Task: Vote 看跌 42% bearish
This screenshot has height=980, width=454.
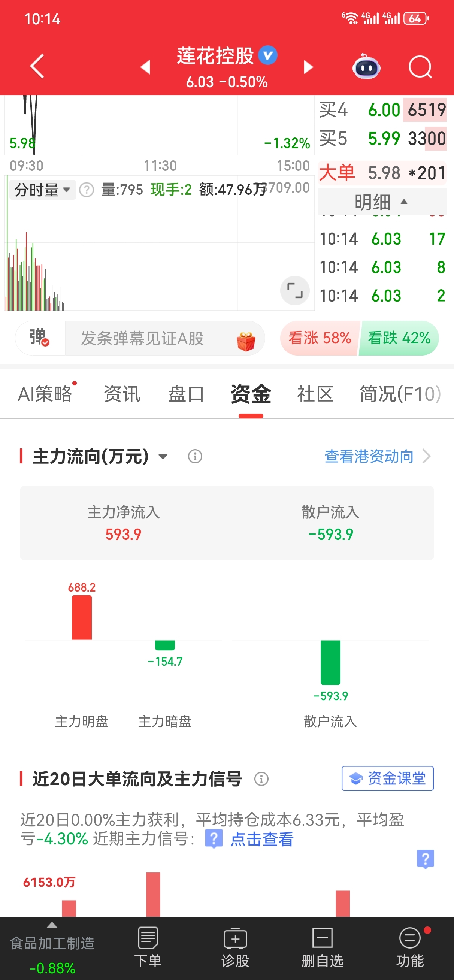Action: pyautogui.click(x=399, y=338)
